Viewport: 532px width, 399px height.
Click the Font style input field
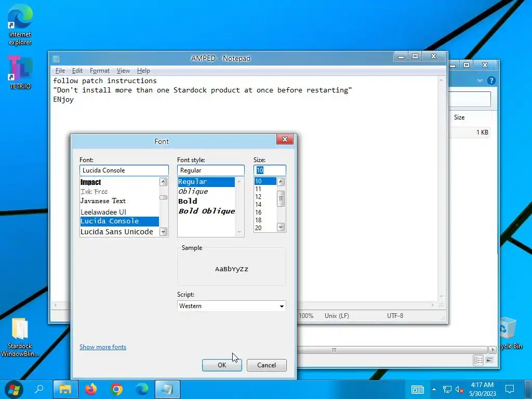click(x=211, y=170)
